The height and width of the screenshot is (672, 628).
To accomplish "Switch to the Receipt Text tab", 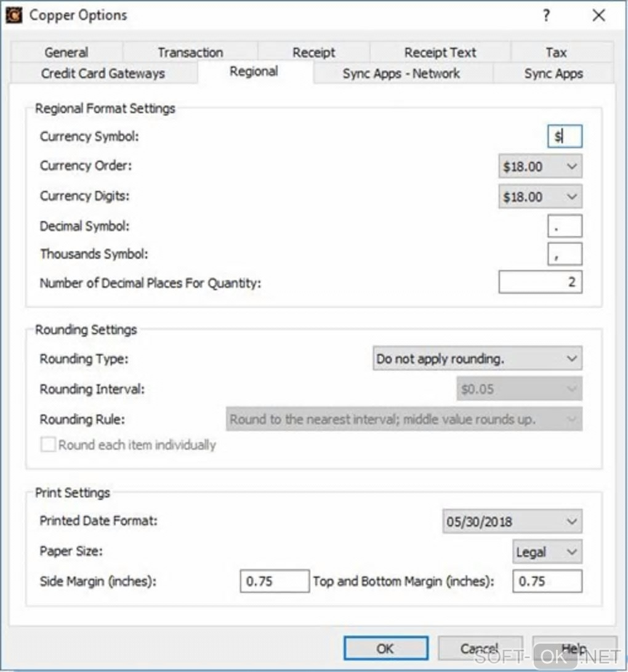I will 440,52.
